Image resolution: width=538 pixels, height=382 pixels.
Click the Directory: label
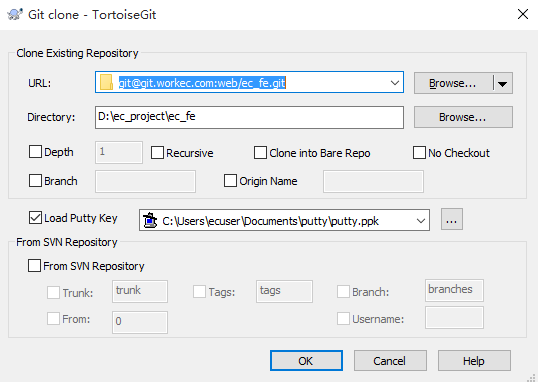pyautogui.click(x=51, y=117)
